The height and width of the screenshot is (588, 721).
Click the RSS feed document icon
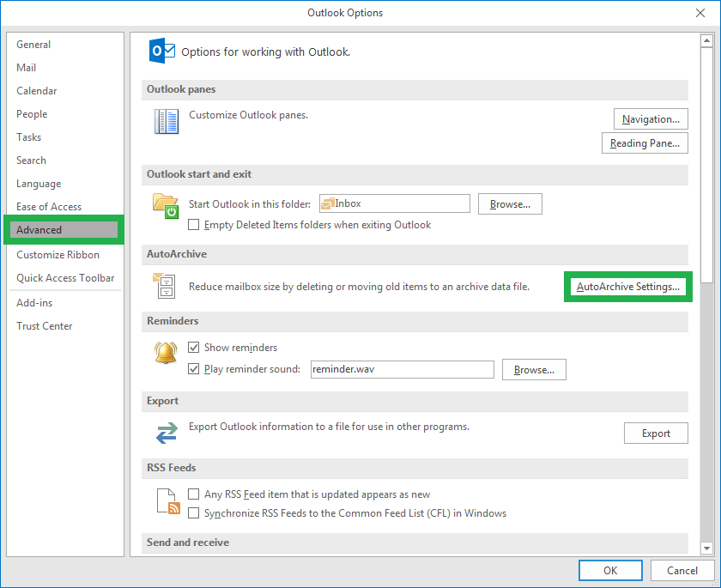[x=168, y=501]
